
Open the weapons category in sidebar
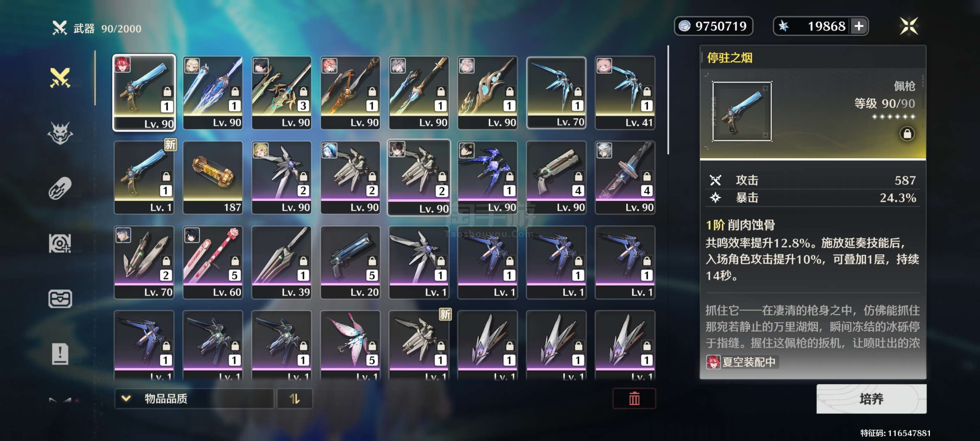tap(60, 78)
